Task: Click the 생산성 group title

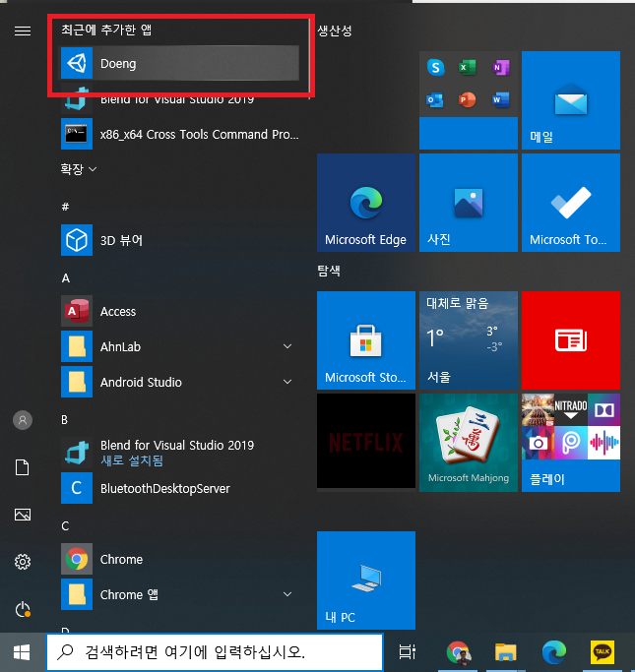Action: 335,31
